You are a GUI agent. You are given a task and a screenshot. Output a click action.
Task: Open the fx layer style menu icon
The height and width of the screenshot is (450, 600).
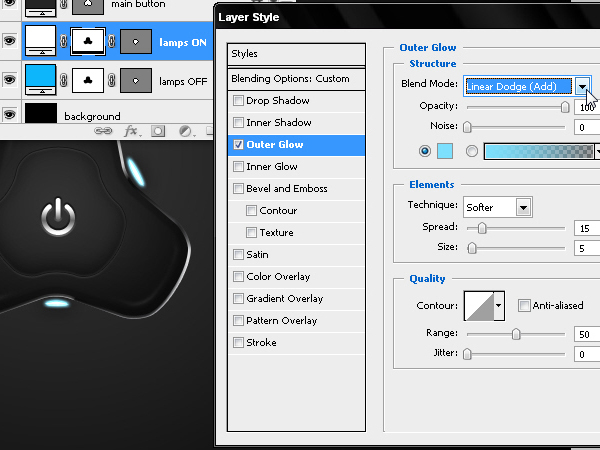pyautogui.click(x=132, y=131)
